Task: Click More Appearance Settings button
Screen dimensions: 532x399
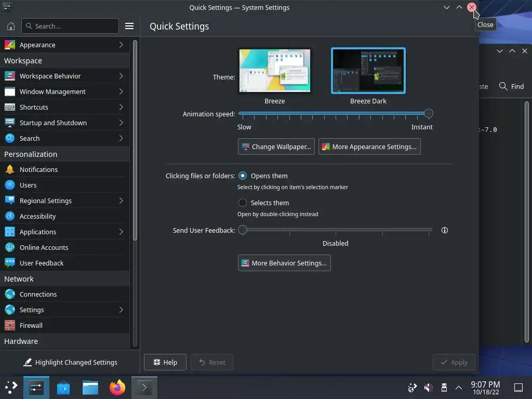Action: (369, 147)
